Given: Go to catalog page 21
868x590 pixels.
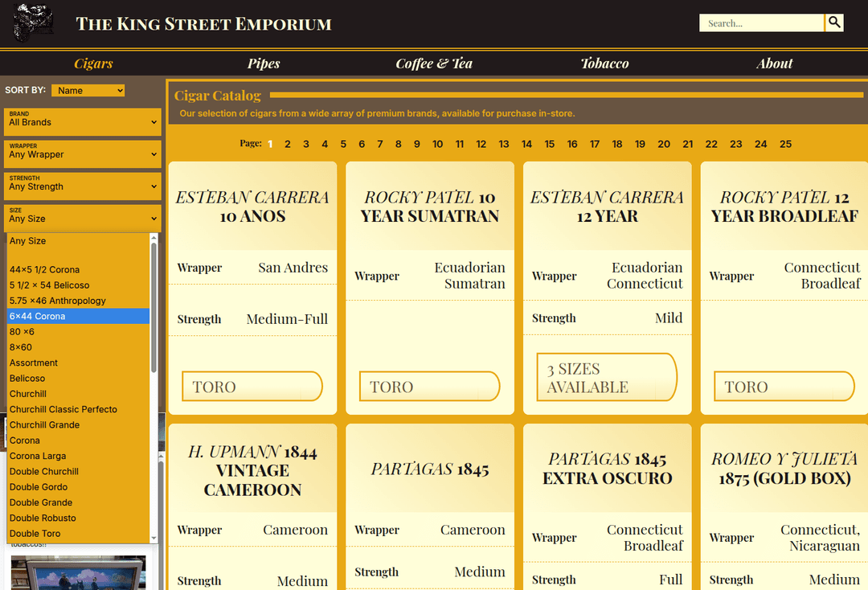Looking at the screenshot, I should (687, 144).
